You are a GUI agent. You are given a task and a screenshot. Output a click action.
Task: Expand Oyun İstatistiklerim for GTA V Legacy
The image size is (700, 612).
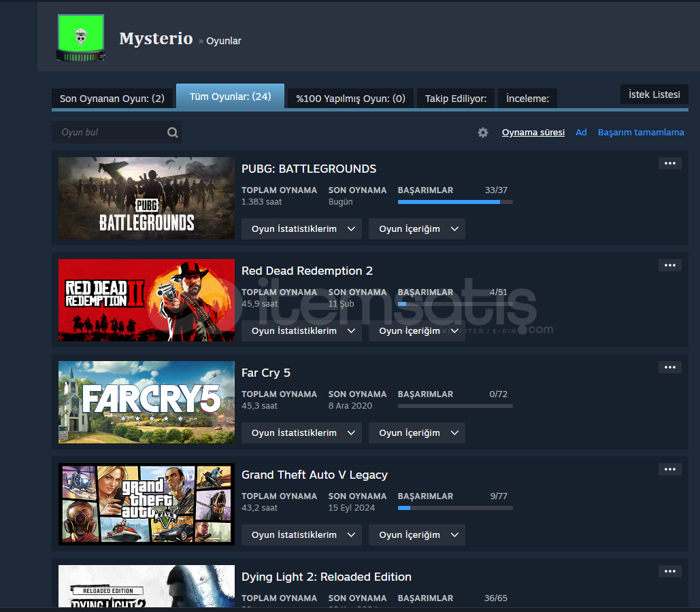click(x=301, y=534)
